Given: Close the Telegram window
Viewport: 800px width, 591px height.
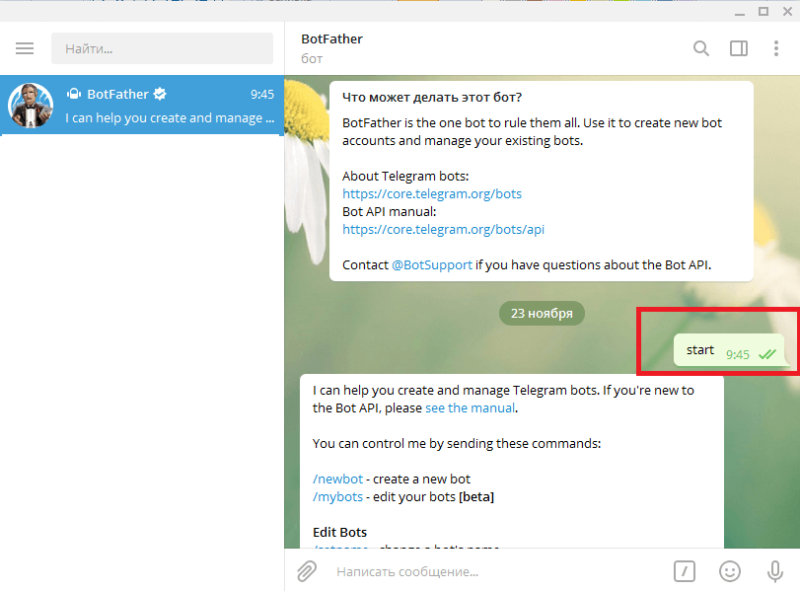Looking at the screenshot, I should coord(787,11).
